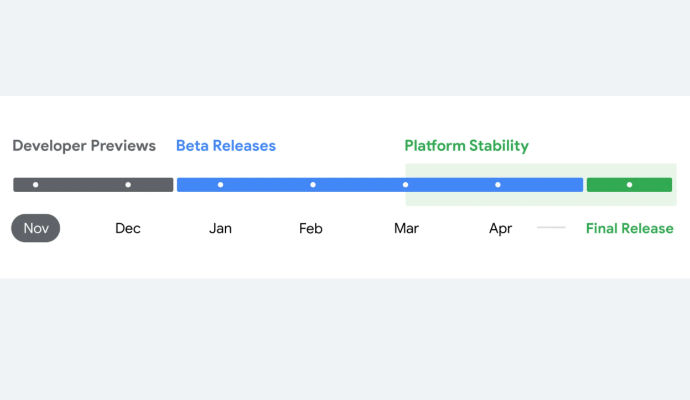Click the Beta Releases heading
Viewport: 690px width, 400px height.
point(226,146)
